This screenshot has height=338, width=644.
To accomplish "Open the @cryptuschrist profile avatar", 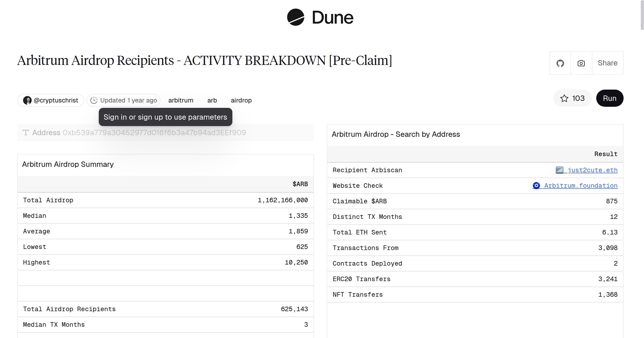I will point(28,100).
